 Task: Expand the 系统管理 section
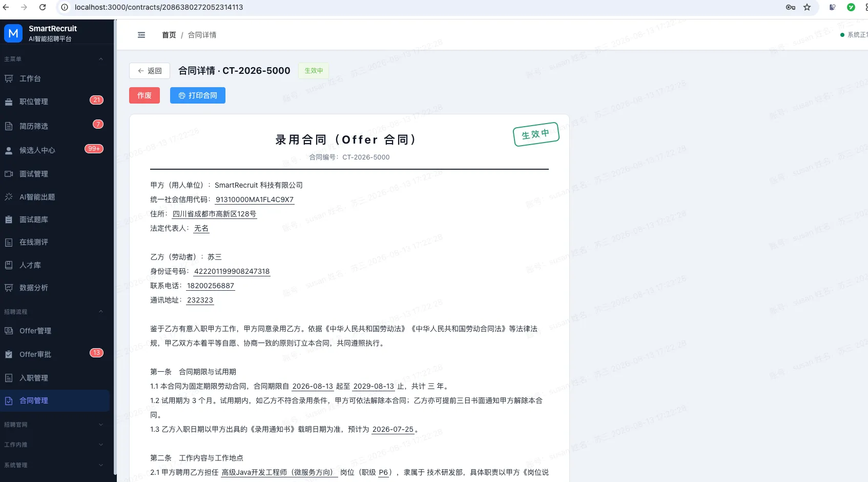click(x=55, y=465)
